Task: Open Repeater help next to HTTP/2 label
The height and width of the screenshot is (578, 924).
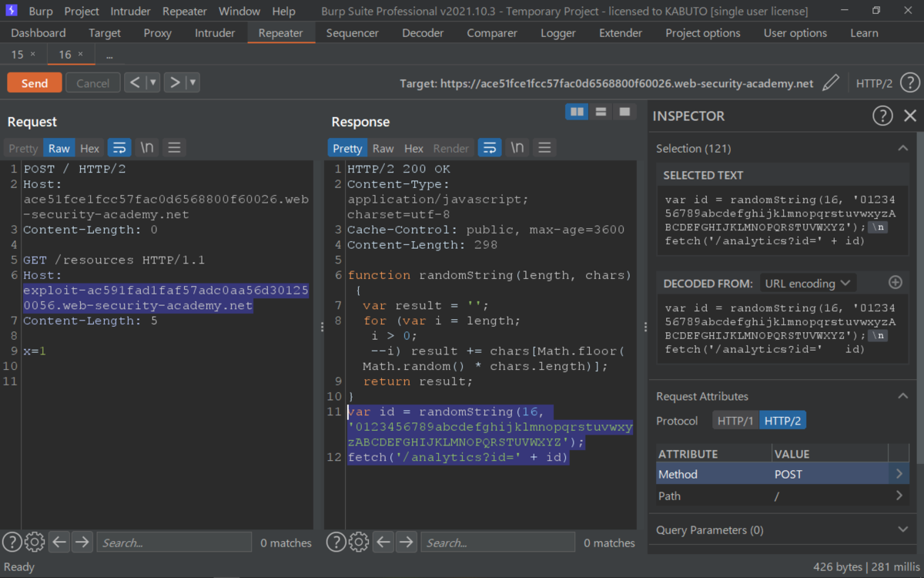Action: [x=909, y=83]
